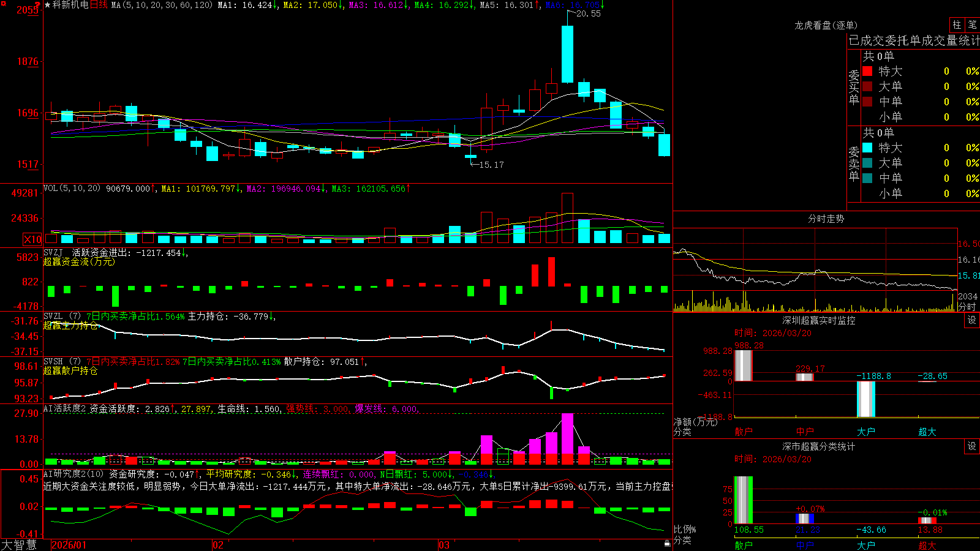Click the star icon before 科新机电
Viewport: 980px width, 551px height.
pos(48,5)
